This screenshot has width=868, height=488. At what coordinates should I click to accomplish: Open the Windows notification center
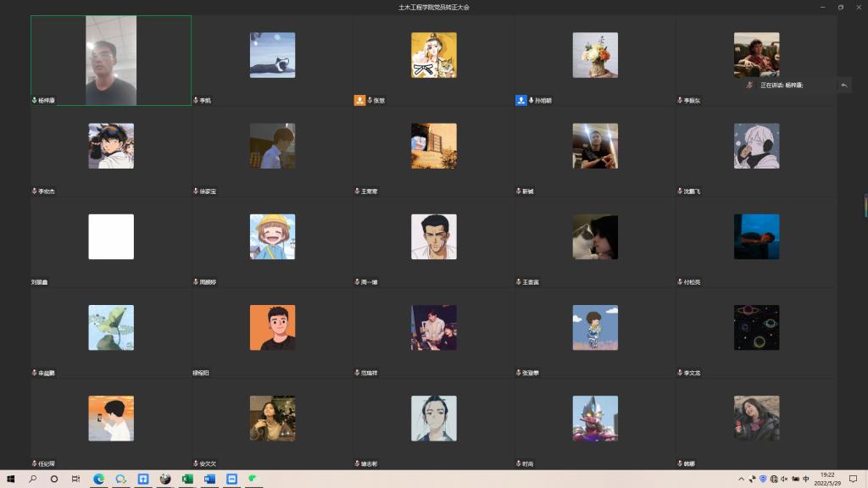tap(853, 479)
